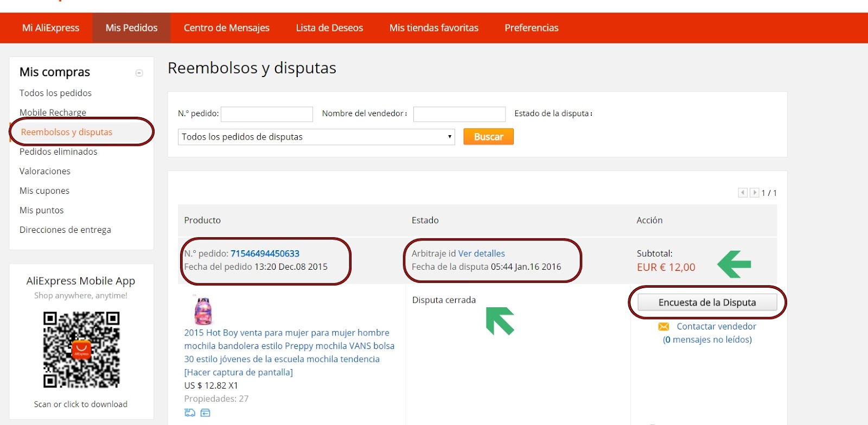The height and width of the screenshot is (425, 868).
Task: Click the Hacer captura de pantalla link
Action: pos(239,372)
